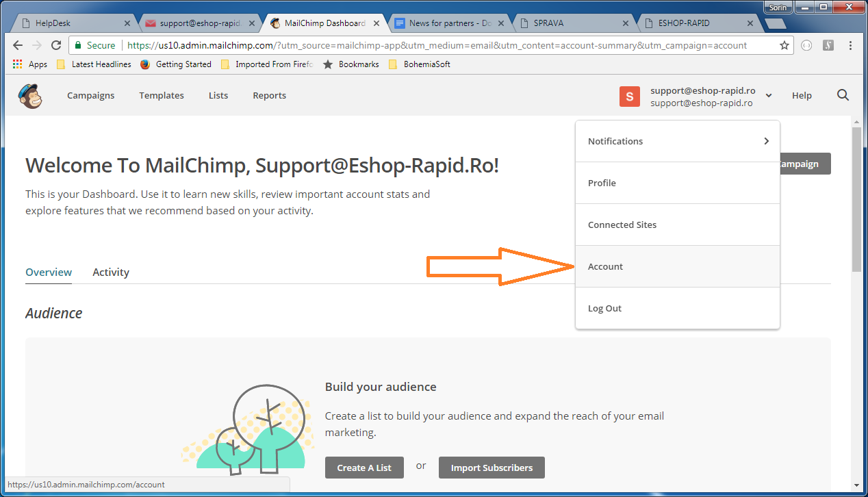868x497 pixels.
Task: Choose Account from the dropdown menu
Action: (678, 266)
